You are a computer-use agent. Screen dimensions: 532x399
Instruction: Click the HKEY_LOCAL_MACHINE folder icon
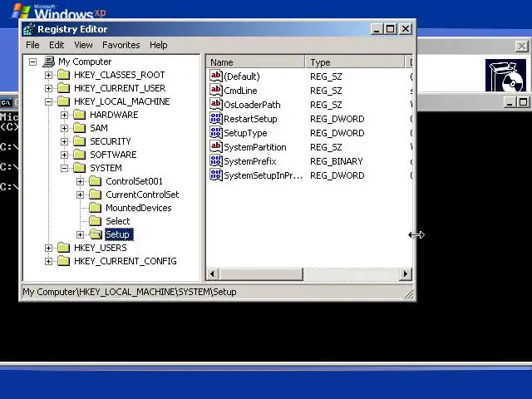click(x=63, y=101)
